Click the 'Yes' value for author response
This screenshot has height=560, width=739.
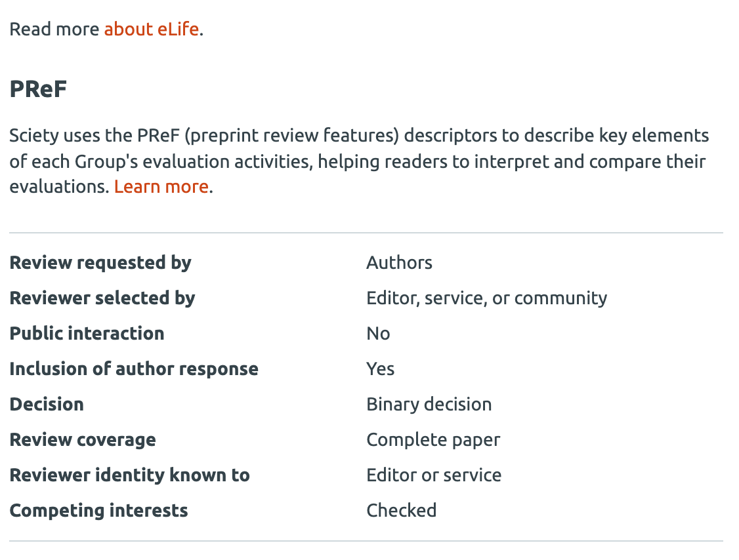[x=380, y=369]
